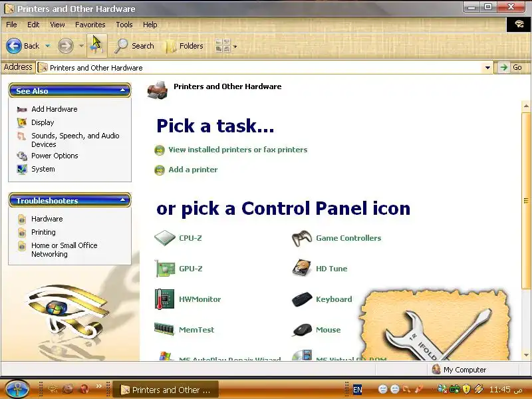Open the Help menu
The image size is (532, 399).
click(150, 25)
